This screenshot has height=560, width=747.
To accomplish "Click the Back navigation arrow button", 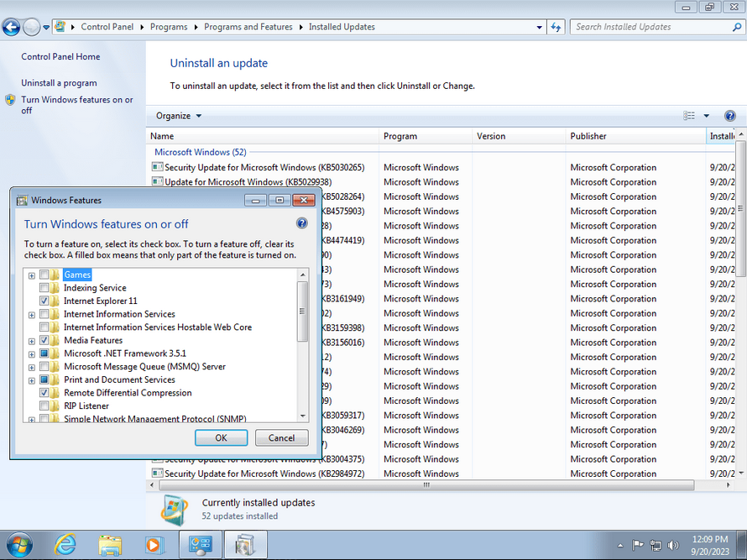I will 12,27.
